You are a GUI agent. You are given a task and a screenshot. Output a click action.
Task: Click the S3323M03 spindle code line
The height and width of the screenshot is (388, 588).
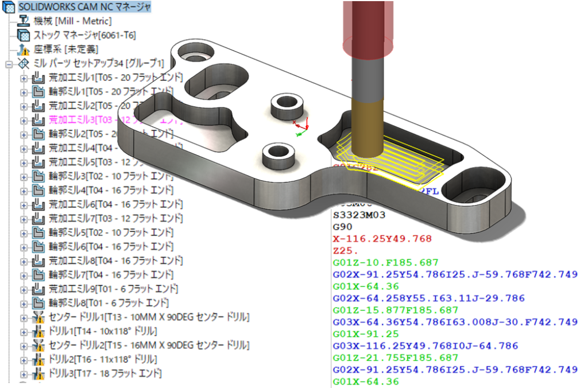(x=359, y=215)
